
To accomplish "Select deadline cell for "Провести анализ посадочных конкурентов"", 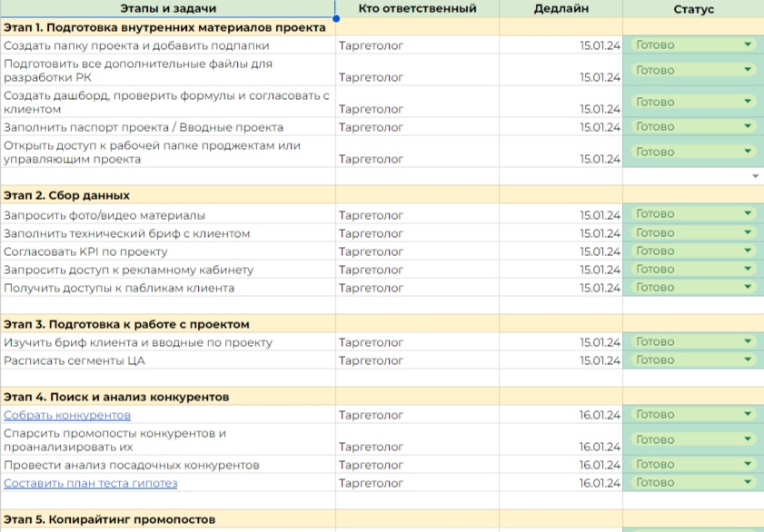I will (x=561, y=465).
